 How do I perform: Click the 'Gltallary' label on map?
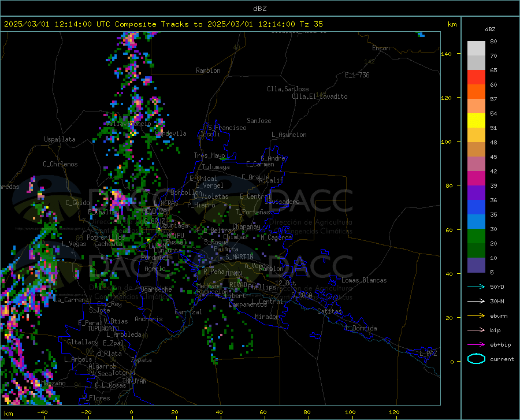click(83, 342)
